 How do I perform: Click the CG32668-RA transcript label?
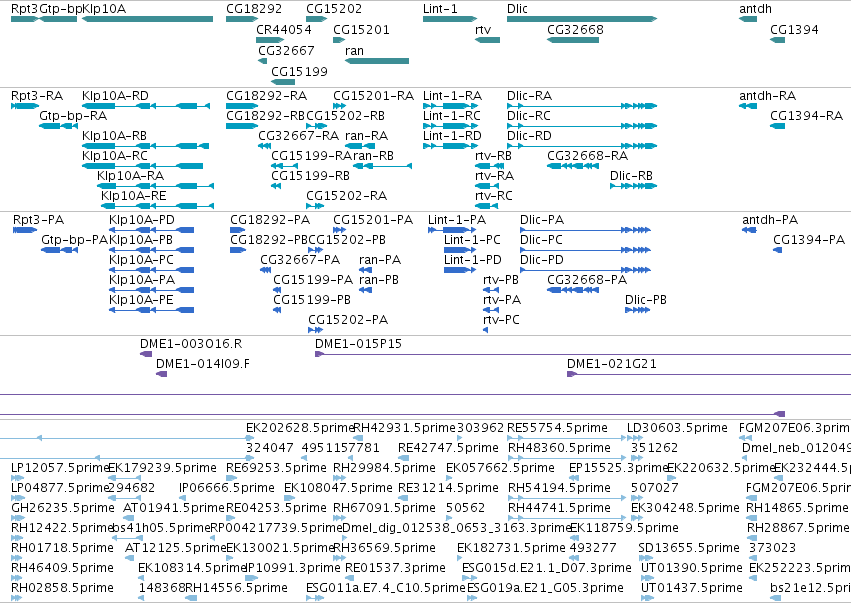pyautogui.click(x=587, y=156)
